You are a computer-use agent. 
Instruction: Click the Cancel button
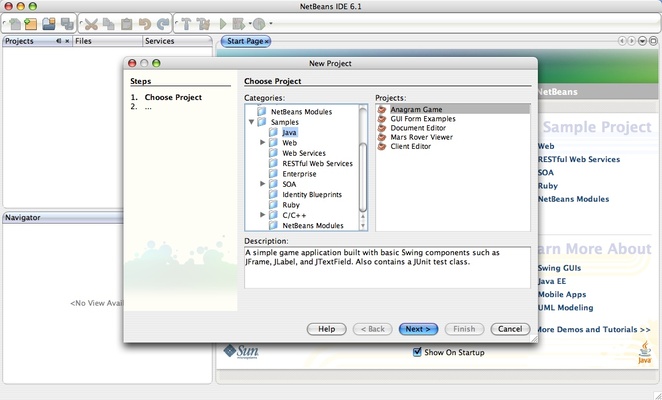(x=510, y=329)
